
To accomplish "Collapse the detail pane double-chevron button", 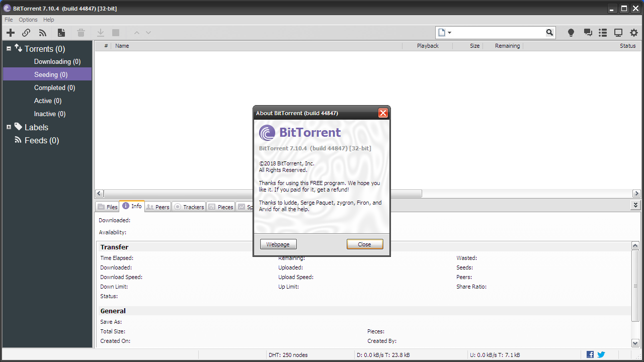I will click(x=636, y=205).
